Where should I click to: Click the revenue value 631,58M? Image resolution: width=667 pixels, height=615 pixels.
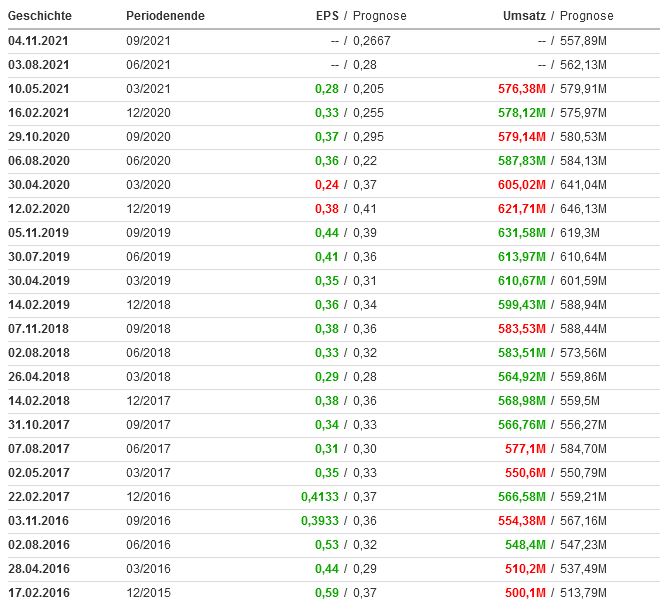tap(521, 232)
